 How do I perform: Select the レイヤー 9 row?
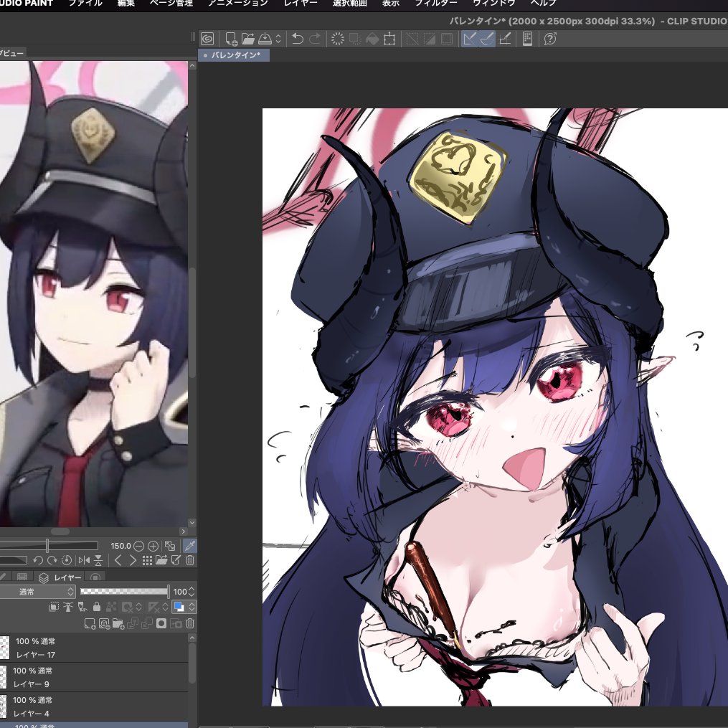94,677
